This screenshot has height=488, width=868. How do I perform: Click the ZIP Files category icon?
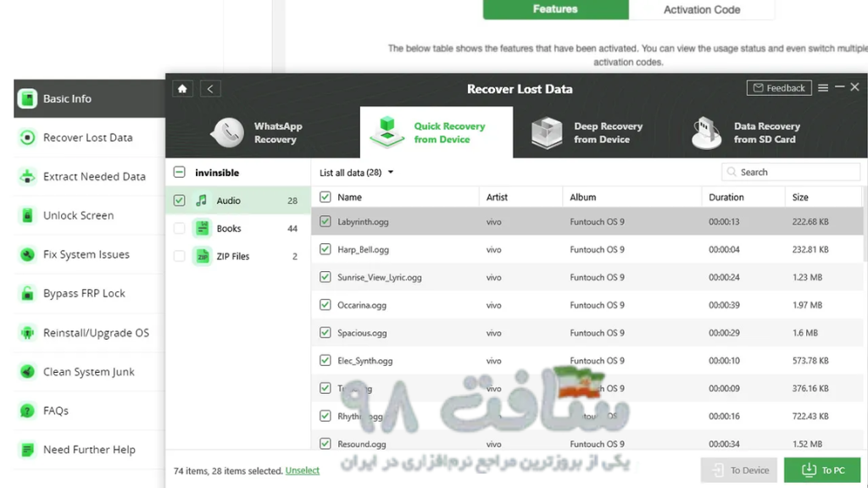202,256
